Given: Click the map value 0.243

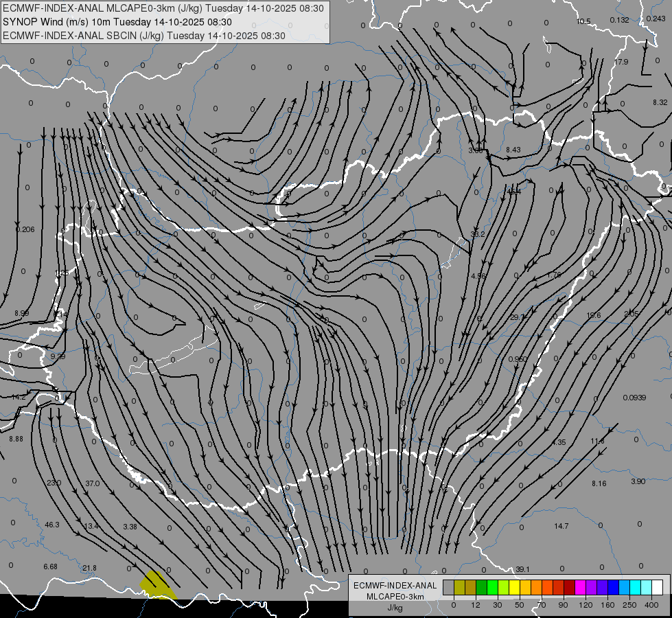Looking at the screenshot, I should [x=656, y=19].
